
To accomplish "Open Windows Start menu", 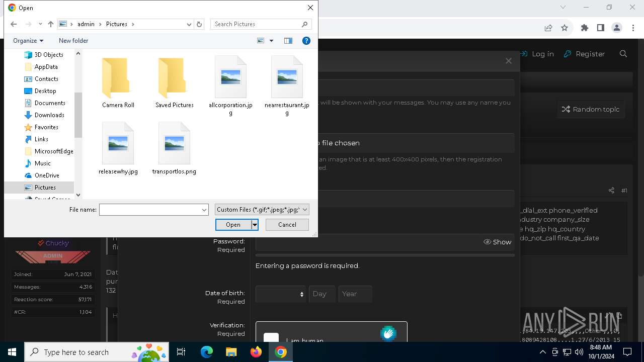I will click(x=12, y=352).
